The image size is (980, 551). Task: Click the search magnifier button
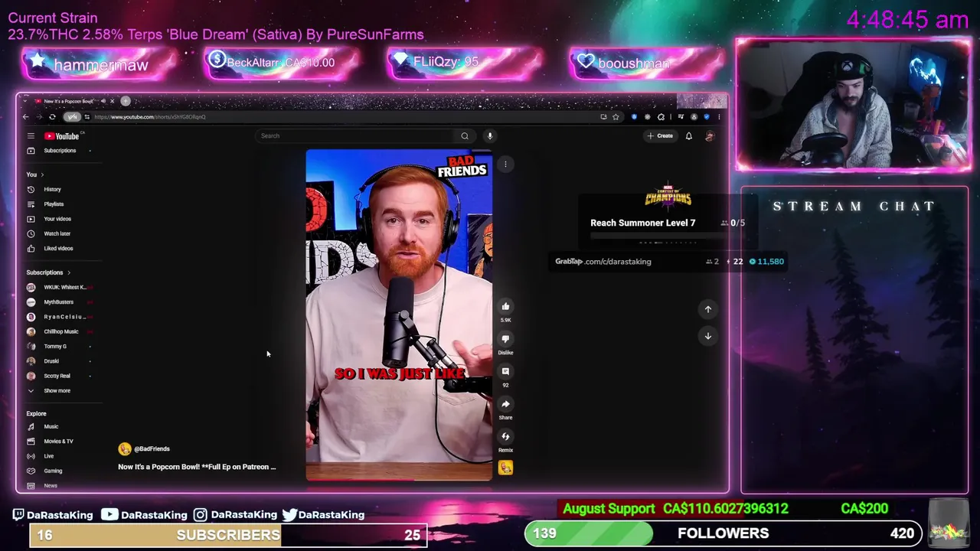465,135
